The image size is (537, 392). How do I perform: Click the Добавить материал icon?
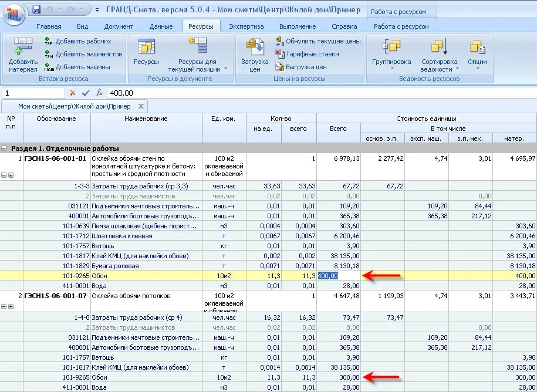[23, 46]
